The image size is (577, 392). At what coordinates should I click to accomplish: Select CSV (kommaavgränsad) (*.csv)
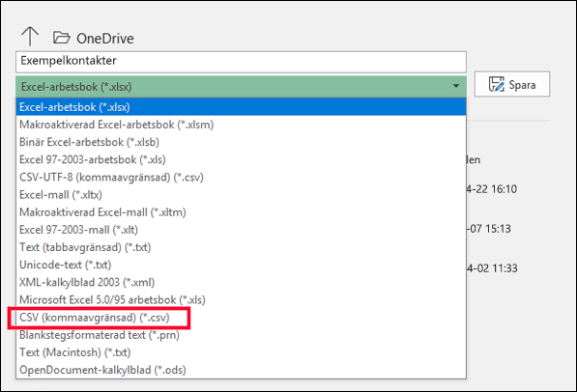(x=241, y=318)
